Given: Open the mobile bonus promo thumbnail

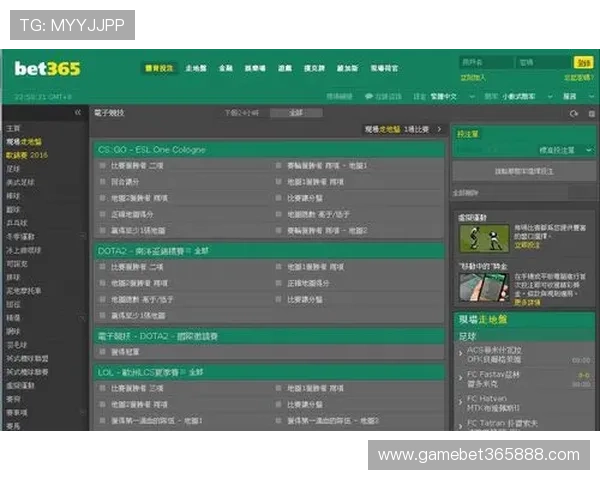Looking at the screenshot, I should click(x=484, y=288).
